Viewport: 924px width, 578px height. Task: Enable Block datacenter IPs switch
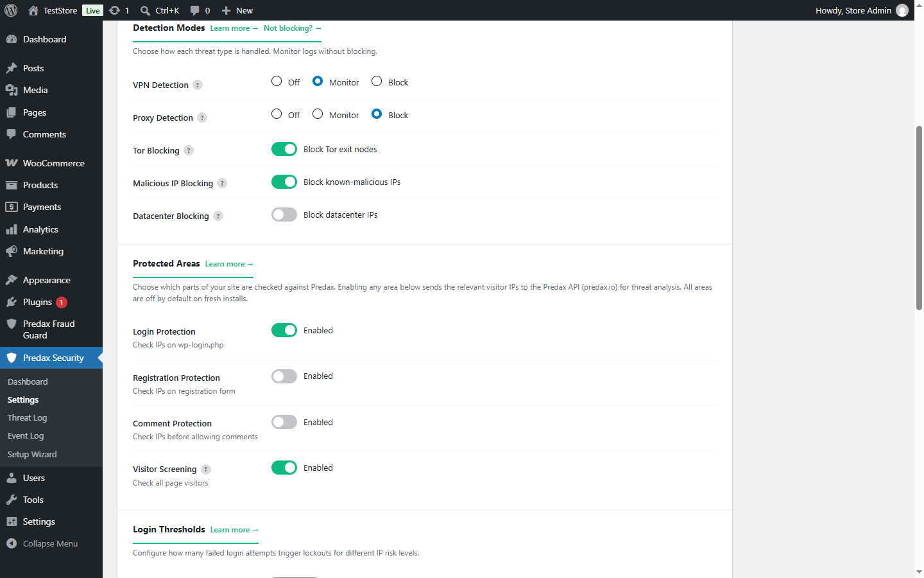coord(284,215)
